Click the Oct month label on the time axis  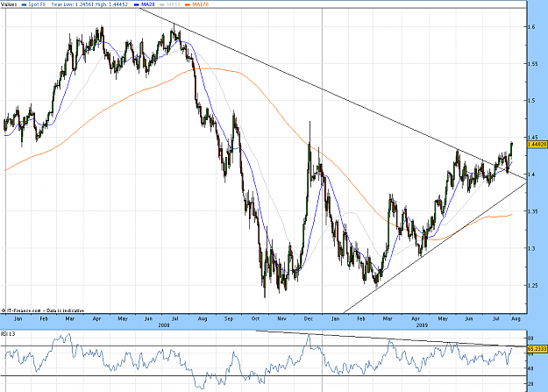click(255, 318)
